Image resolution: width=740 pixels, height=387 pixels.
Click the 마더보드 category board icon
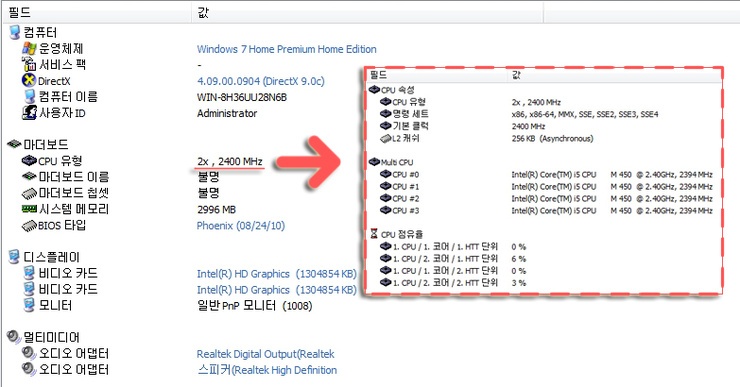tap(14, 144)
